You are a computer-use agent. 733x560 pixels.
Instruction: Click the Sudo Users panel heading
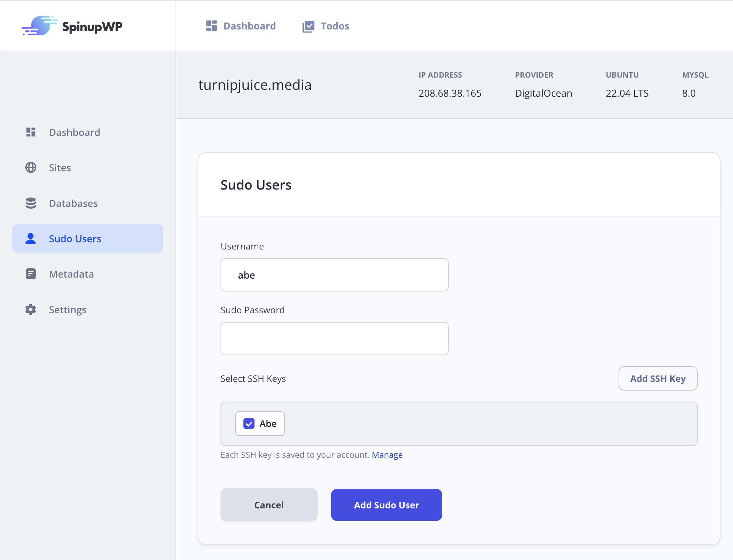[x=256, y=185]
